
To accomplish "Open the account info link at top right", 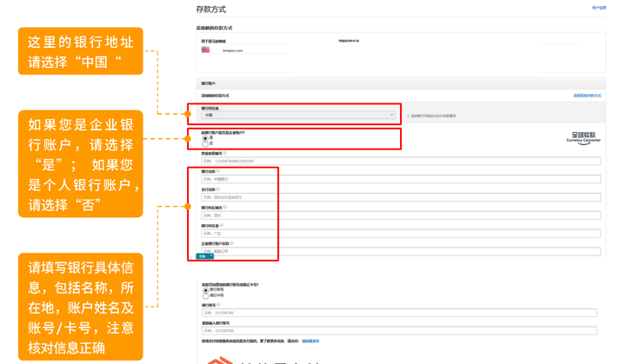I will click(x=599, y=8).
